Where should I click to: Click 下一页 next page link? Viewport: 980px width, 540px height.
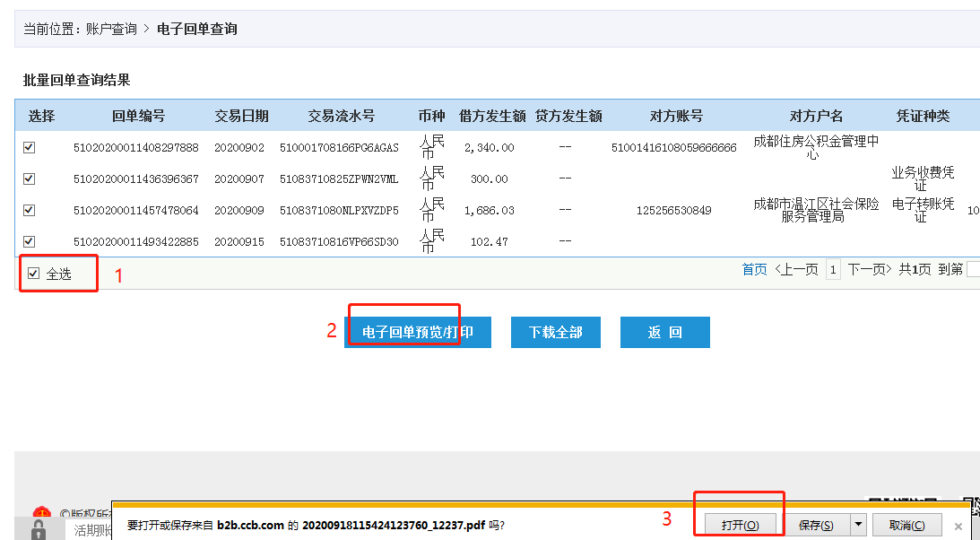[x=870, y=269]
